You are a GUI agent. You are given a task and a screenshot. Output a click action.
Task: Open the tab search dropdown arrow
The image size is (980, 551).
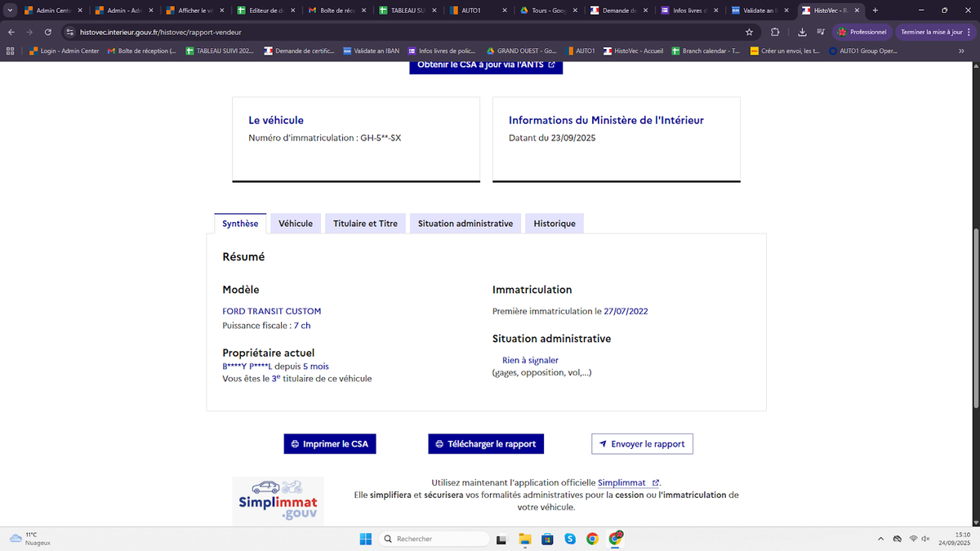click(x=10, y=11)
